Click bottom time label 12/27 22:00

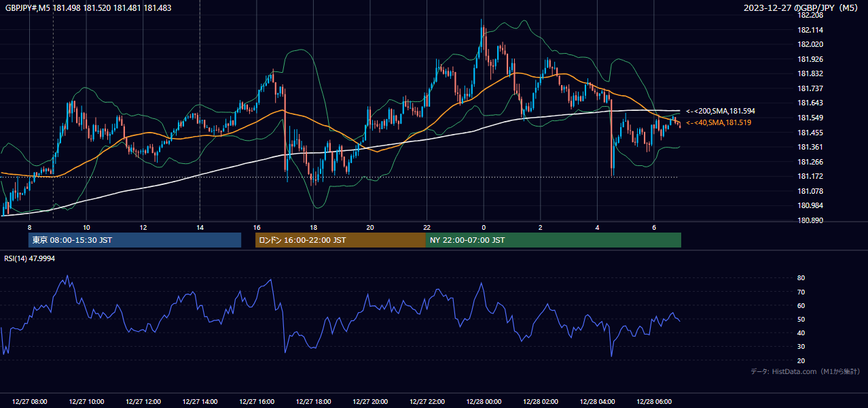(427, 401)
